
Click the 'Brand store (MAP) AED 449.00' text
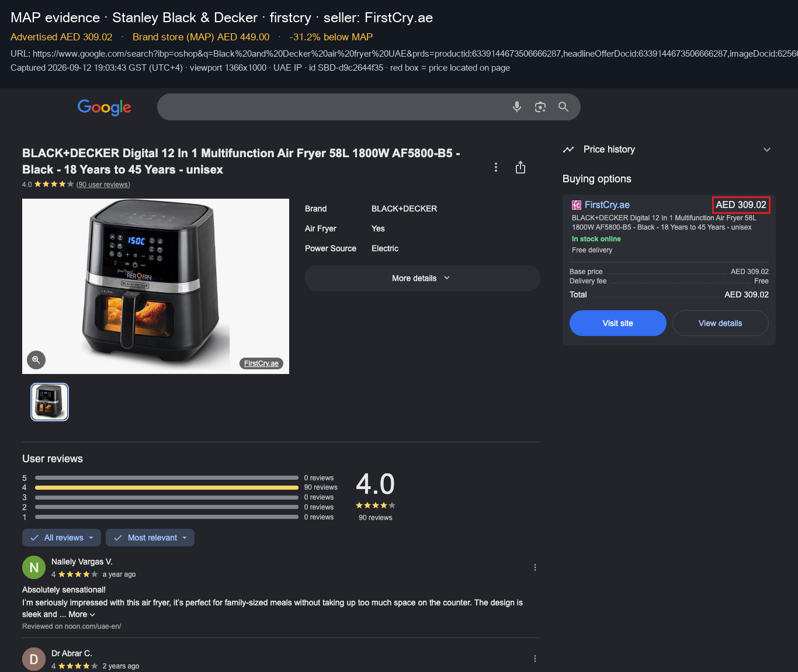coord(201,37)
